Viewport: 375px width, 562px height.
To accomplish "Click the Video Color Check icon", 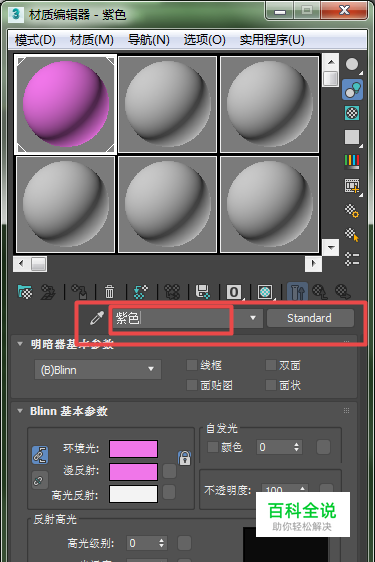I will (x=352, y=161).
